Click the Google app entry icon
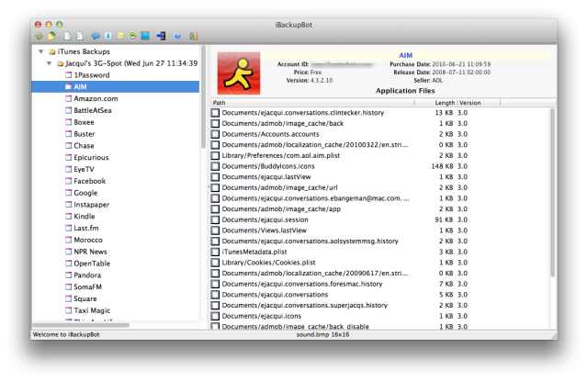The width and height of the screenshot is (588, 382). pos(68,193)
